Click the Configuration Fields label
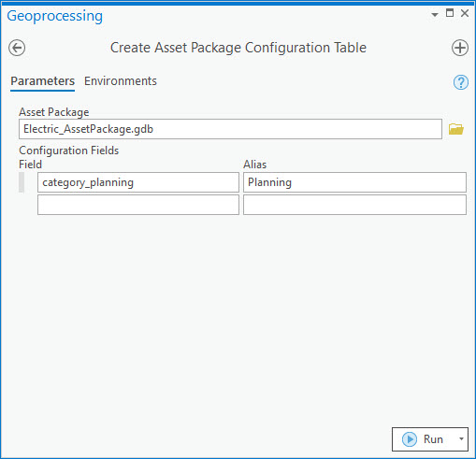The image size is (476, 459). point(69,151)
